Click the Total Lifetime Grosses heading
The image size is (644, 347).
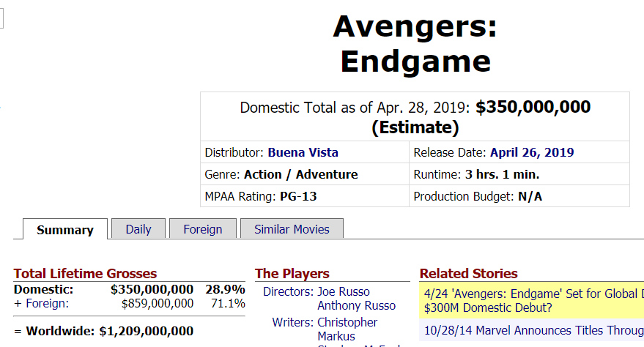(x=86, y=274)
